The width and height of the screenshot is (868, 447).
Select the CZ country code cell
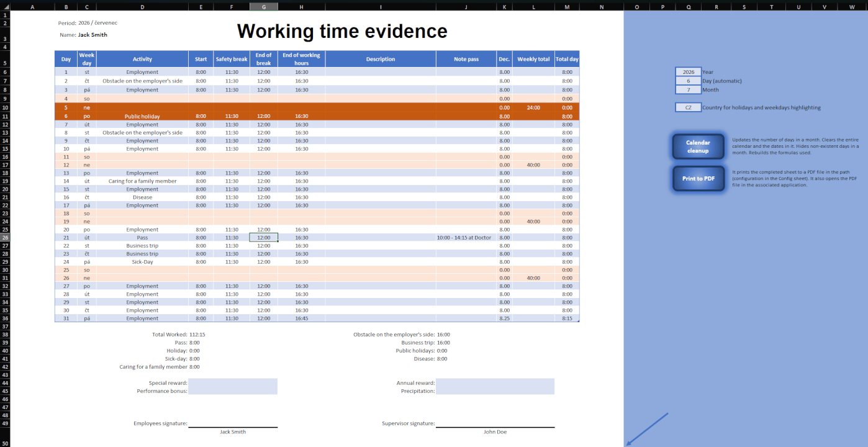(x=688, y=107)
